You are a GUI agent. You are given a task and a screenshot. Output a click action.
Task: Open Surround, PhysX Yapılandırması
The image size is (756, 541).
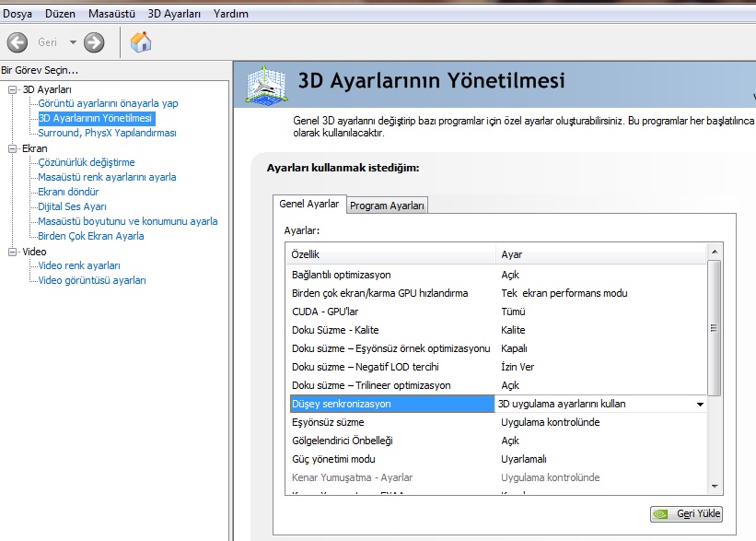pos(107,133)
